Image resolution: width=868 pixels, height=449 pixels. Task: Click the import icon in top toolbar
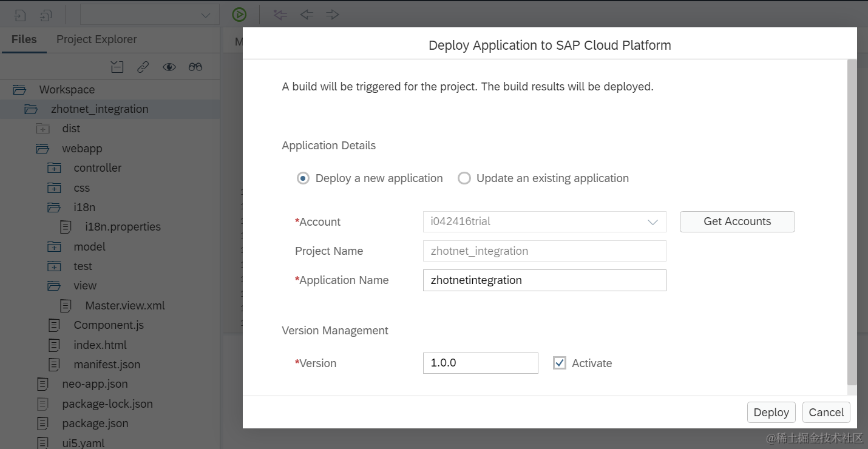[20, 15]
